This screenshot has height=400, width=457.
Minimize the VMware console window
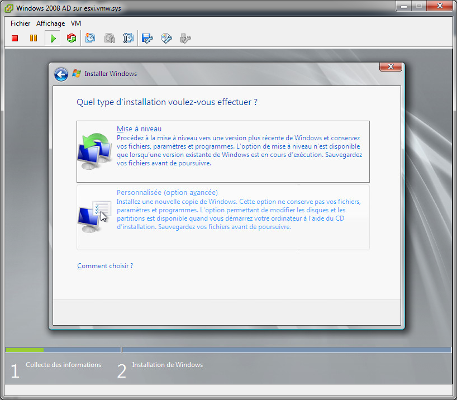404,6
